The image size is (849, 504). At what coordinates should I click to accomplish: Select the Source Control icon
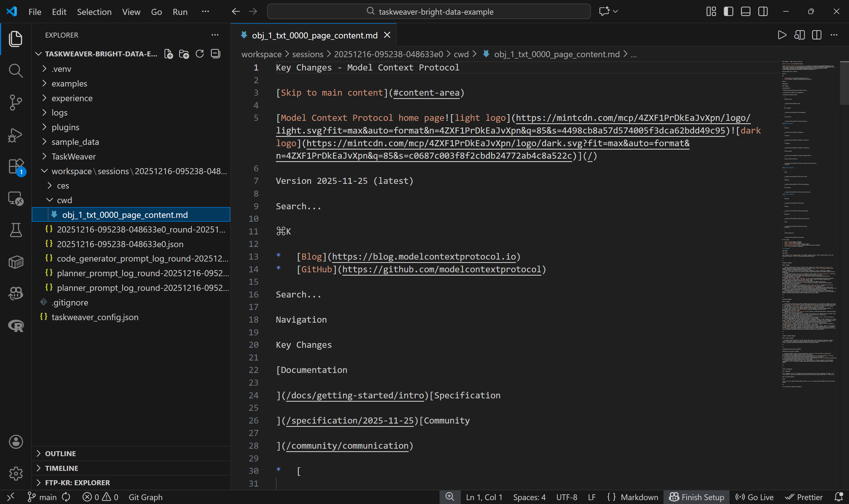pos(16,103)
